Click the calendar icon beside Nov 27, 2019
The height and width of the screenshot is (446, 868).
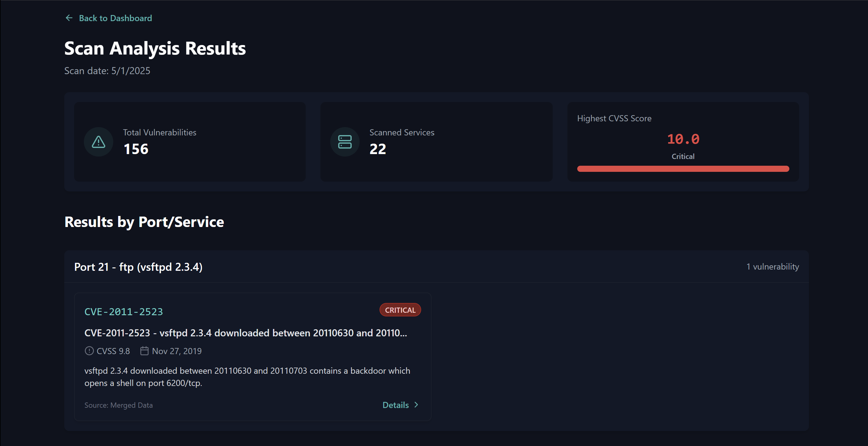(x=144, y=351)
